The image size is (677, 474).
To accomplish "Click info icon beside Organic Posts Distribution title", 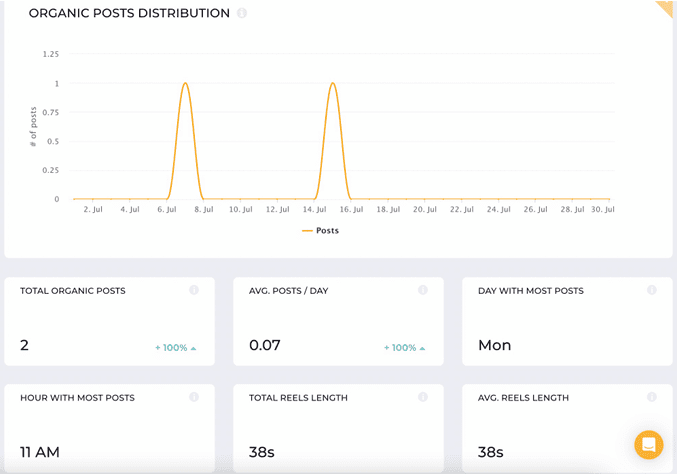I will (242, 14).
